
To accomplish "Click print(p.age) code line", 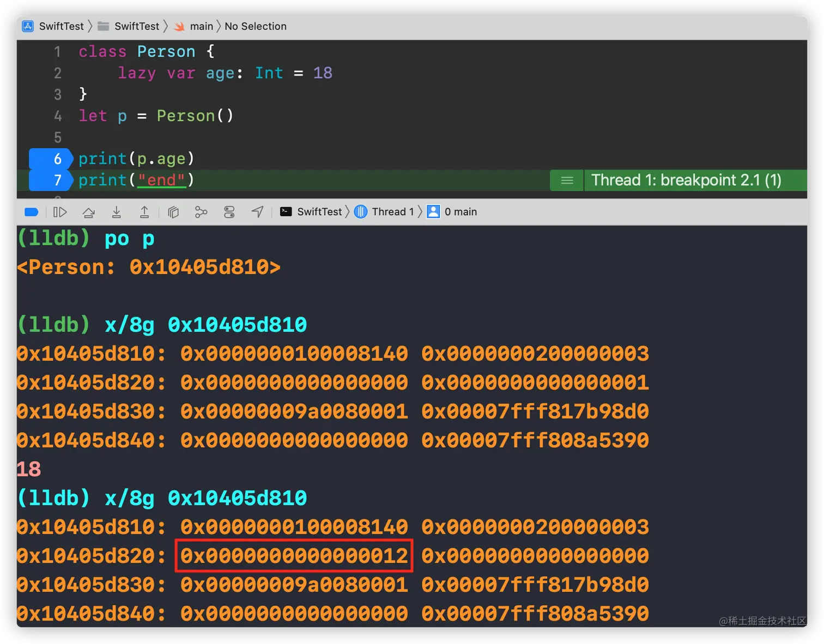I will pos(136,159).
